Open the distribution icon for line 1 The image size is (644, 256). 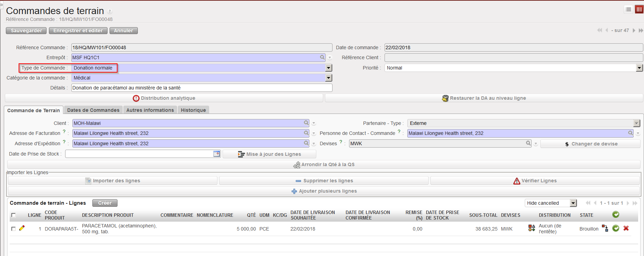531,228
